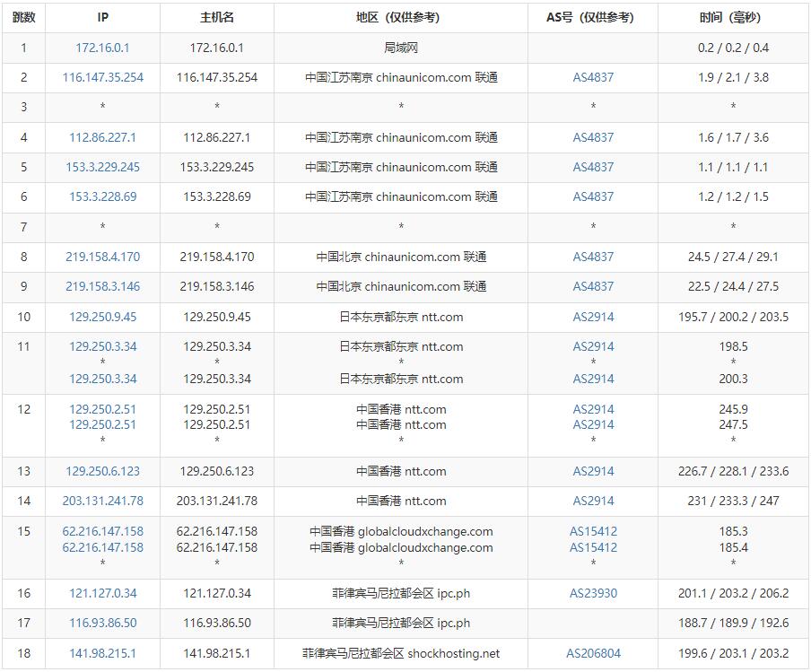
Task: Select the time value 188.7 / 189.9 / 192.6
Action: [733, 623]
